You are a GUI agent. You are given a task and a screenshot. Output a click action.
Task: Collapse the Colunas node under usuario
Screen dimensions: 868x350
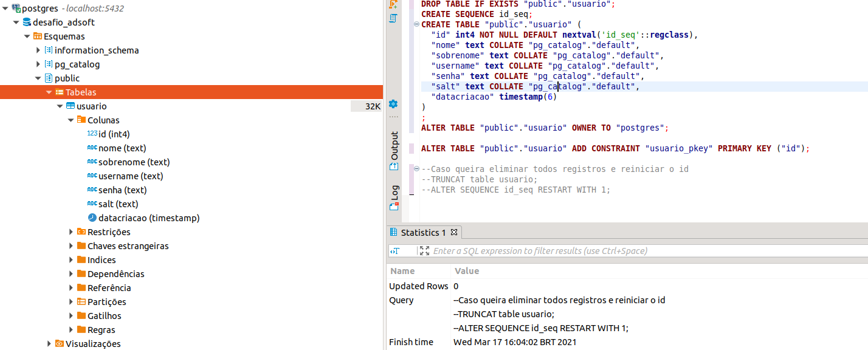click(71, 120)
